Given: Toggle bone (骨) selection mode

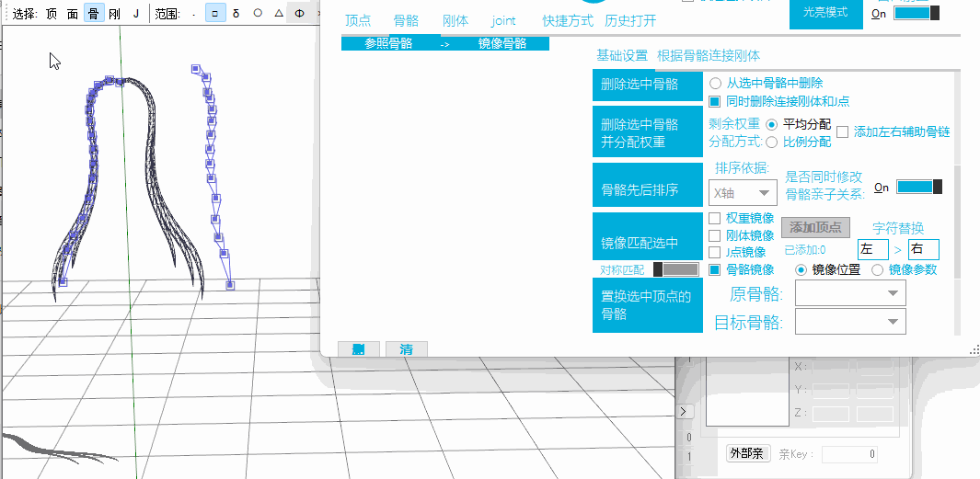Looking at the screenshot, I should [x=93, y=14].
